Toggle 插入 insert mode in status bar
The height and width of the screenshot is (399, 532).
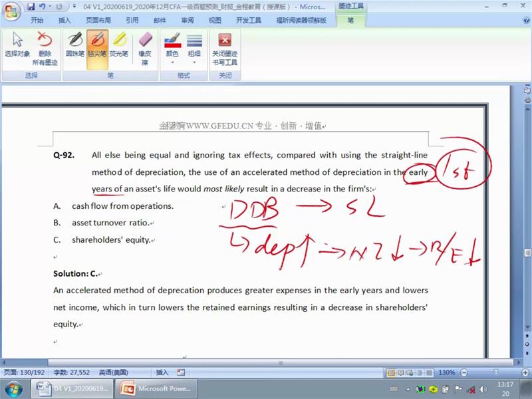(x=162, y=372)
